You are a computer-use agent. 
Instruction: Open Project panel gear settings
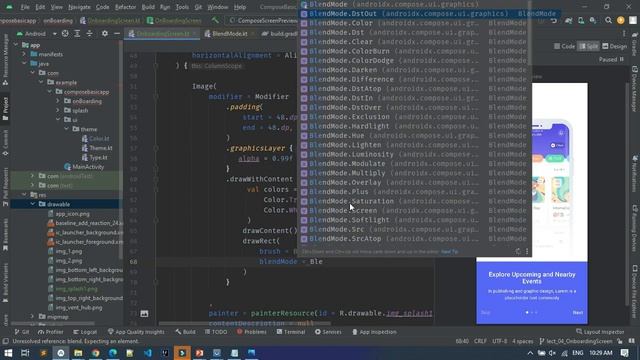tap(105, 33)
